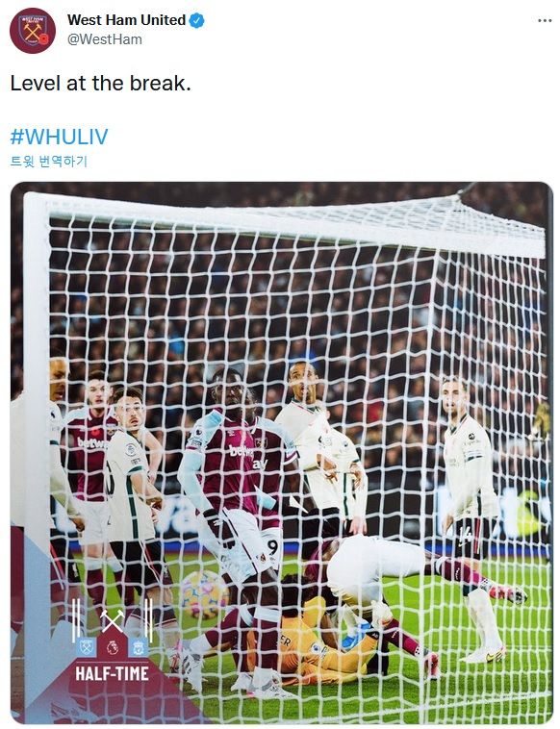Open the West Ham United display name
Image resolution: width=560 pixels, height=729 pixels.
126,20
